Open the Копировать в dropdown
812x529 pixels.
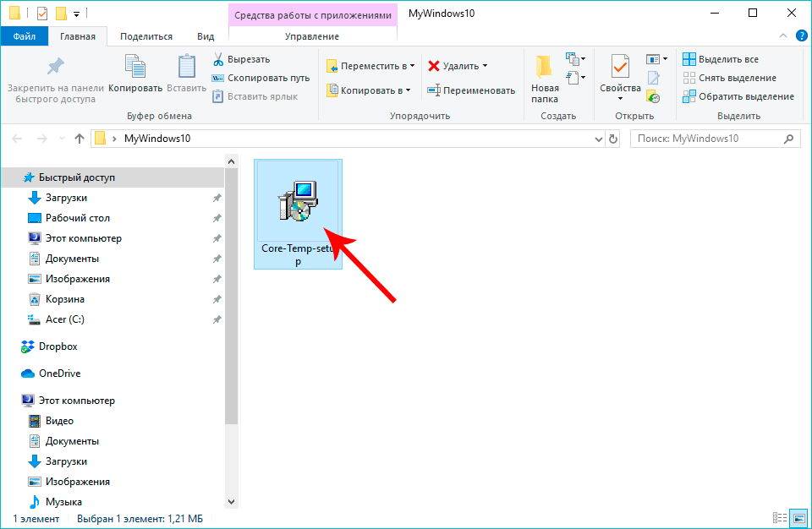369,90
